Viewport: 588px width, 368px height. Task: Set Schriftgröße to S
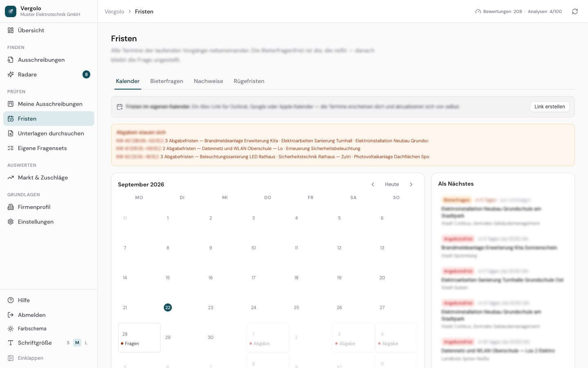(x=68, y=343)
